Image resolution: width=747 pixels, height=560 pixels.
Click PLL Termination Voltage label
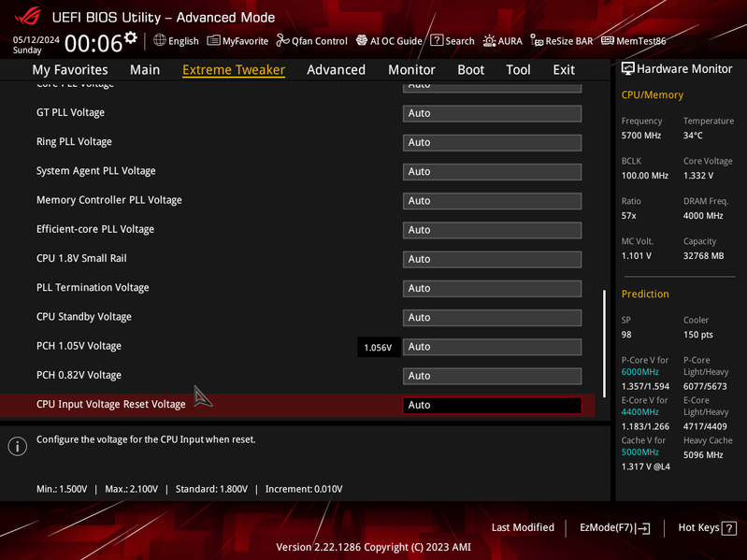point(93,288)
